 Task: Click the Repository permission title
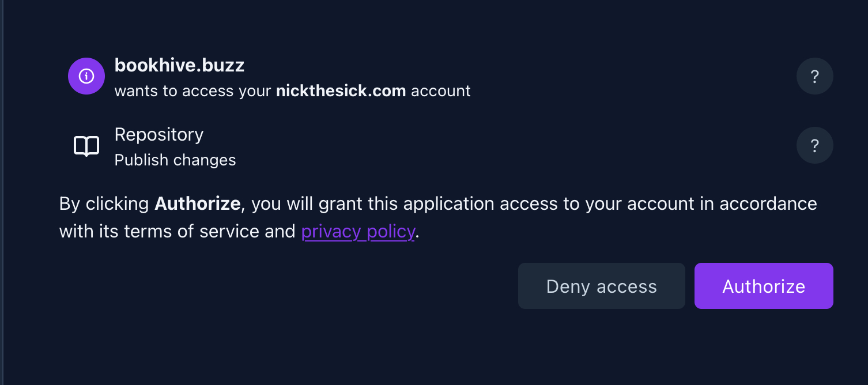coord(159,135)
